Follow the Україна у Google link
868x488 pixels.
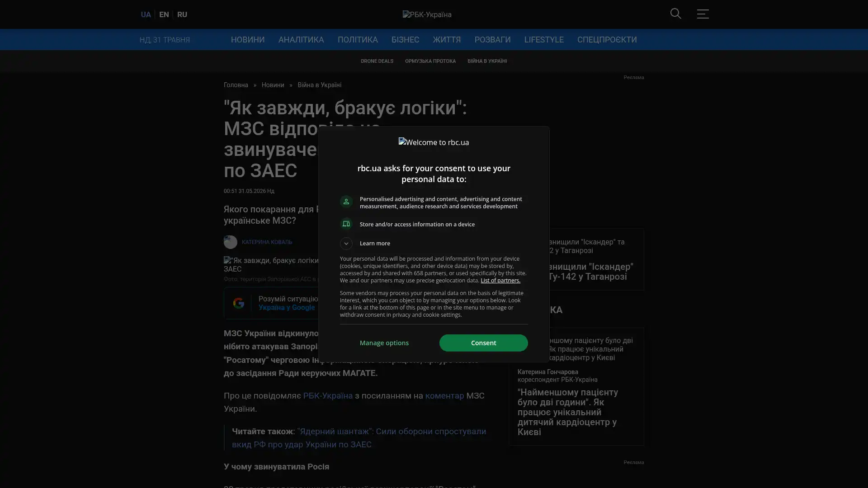coord(287,308)
